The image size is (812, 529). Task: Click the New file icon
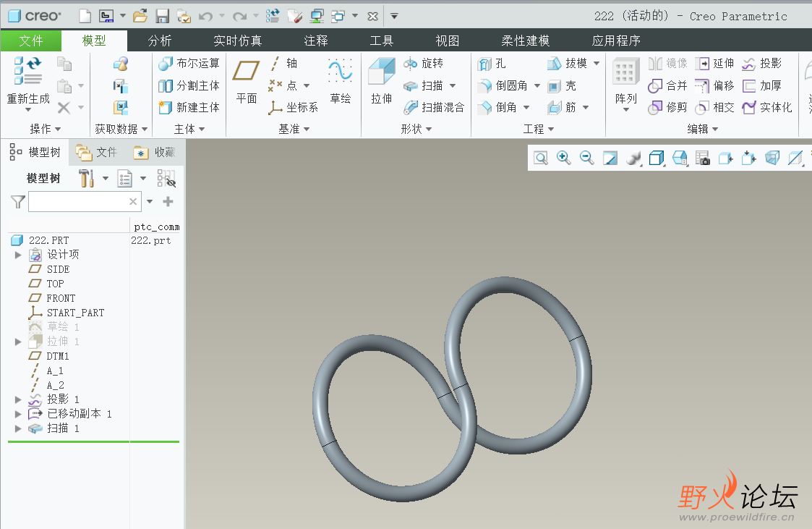click(x=85, y=16)
